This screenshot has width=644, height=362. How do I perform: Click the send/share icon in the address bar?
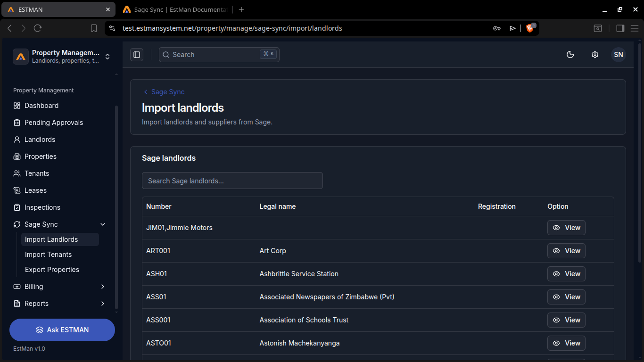coord(513,28)
